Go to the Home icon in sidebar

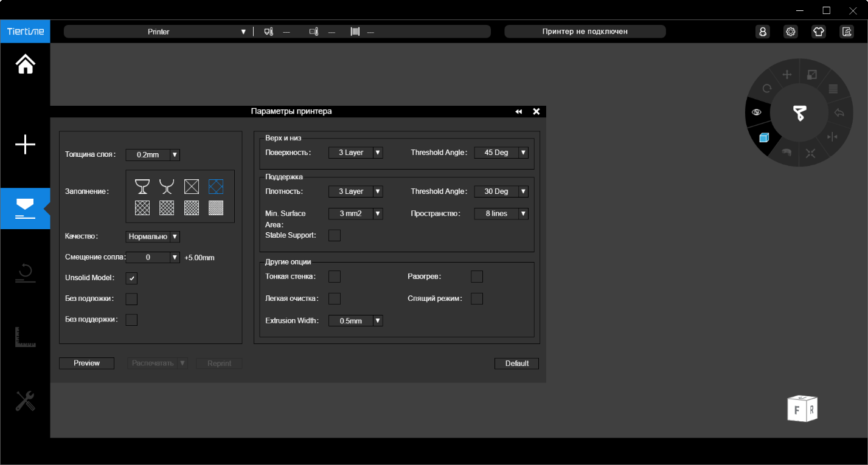[25, 64]
